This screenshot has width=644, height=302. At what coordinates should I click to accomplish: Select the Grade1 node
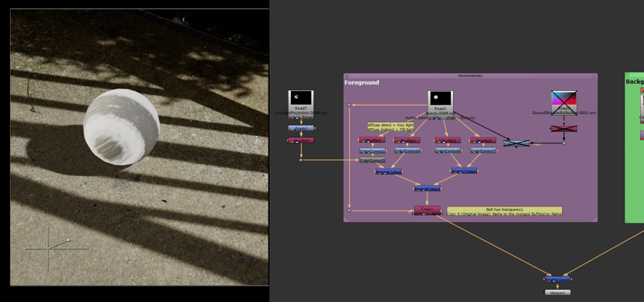300,128
